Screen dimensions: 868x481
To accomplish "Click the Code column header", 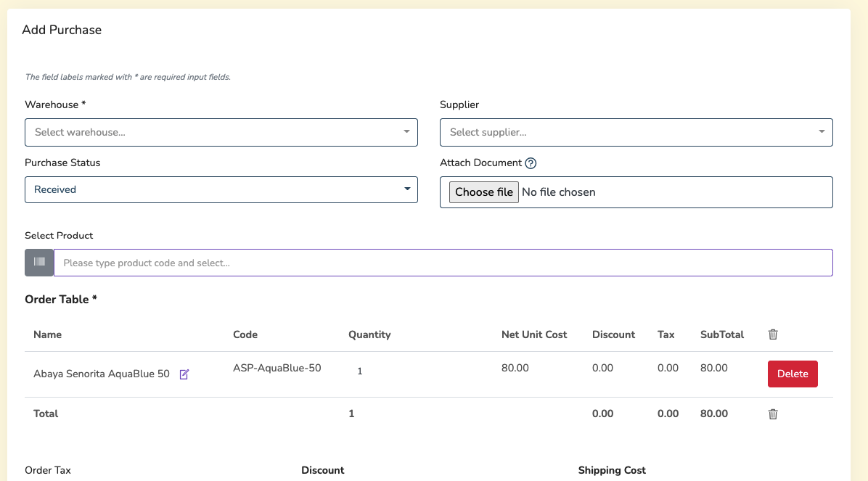I will pyautogui.click(x=245, y=334).
